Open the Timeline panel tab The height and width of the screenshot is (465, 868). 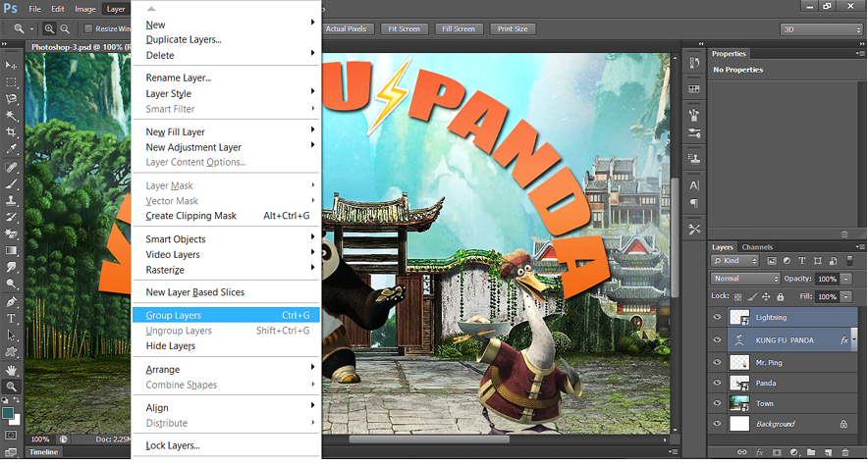tap(44, 451)
